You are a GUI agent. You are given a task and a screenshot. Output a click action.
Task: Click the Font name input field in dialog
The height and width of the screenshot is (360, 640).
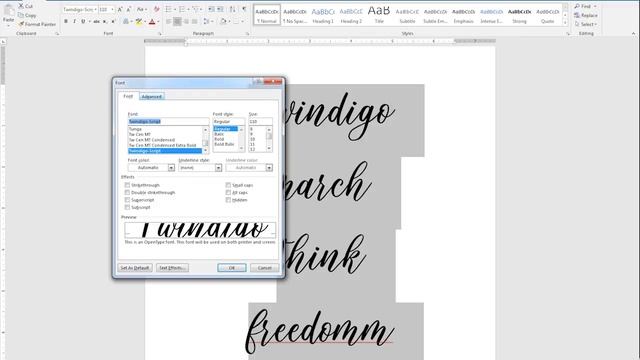(x=168, y=121)
